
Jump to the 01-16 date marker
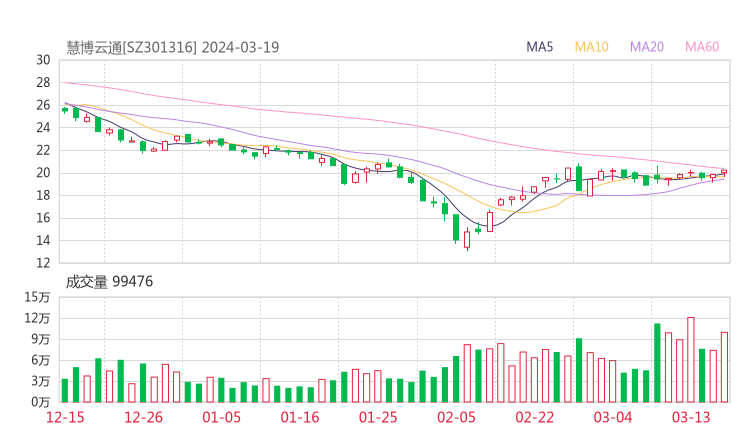coord(299,417)
